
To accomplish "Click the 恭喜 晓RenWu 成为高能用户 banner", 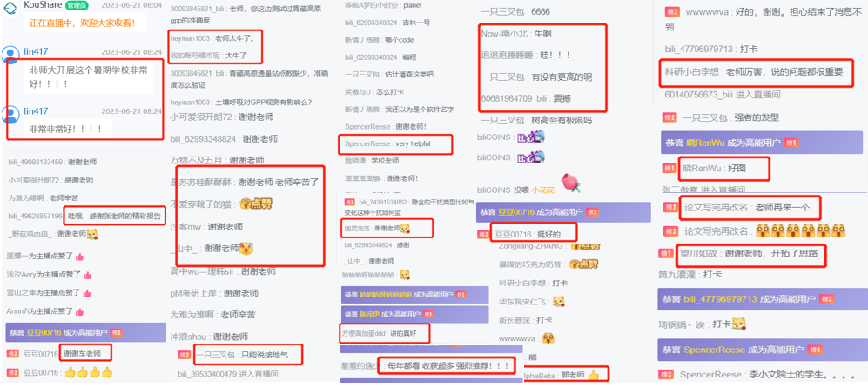I will (761, 143).
